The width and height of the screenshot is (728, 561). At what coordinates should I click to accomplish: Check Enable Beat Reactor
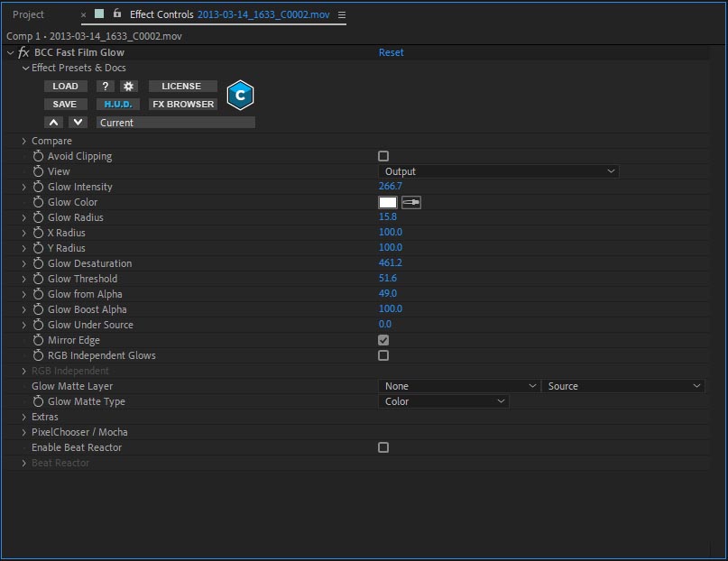383,447
